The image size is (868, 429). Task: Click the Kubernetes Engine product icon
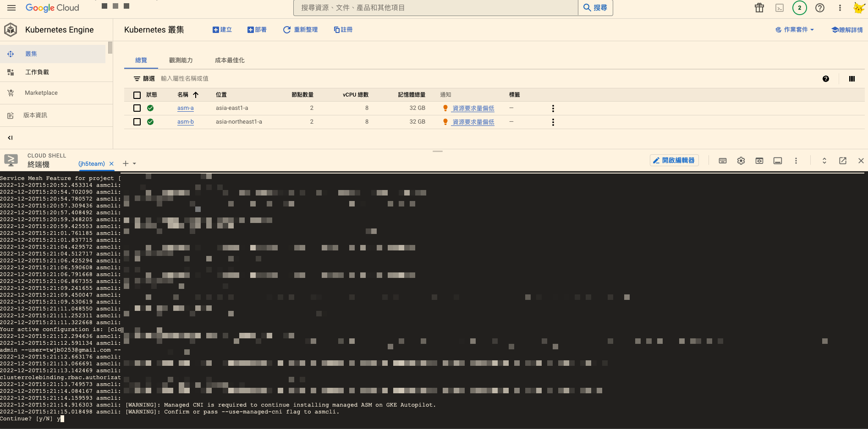coord(11,30)
